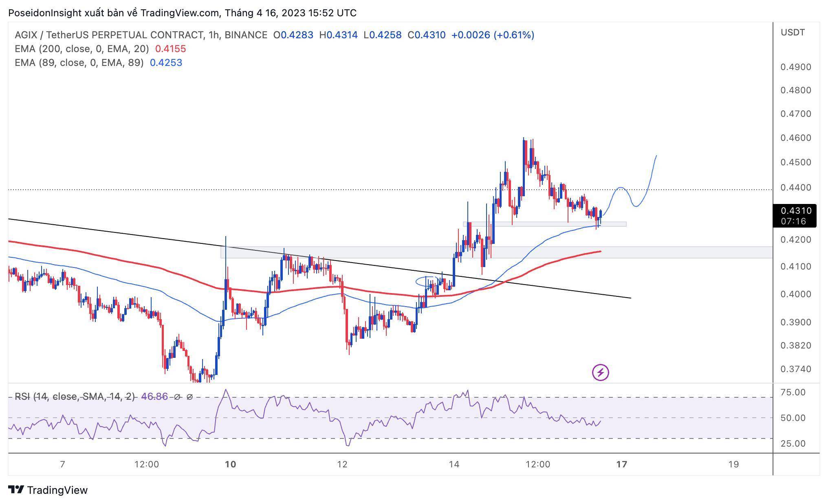Click the high value H0.4314
This screenshot has height=504, width=828.
pyautogui.click(x=338, y=35)
